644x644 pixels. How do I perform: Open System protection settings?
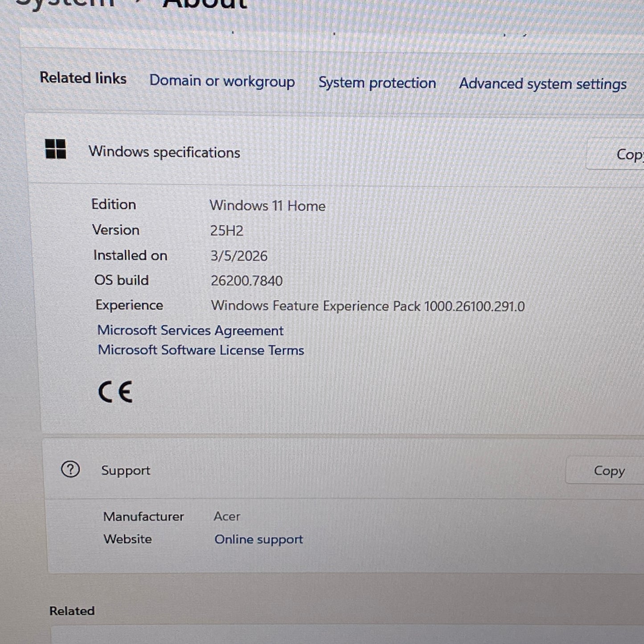pyautogui.click(x=377, y=83)
